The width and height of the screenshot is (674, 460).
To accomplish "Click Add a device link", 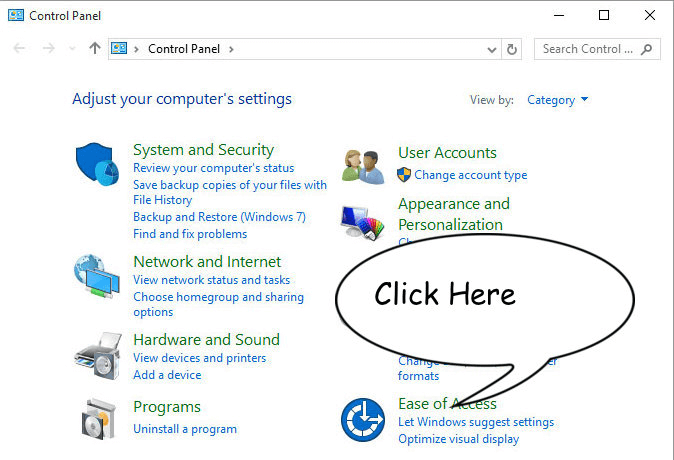I will pos(167,375).
